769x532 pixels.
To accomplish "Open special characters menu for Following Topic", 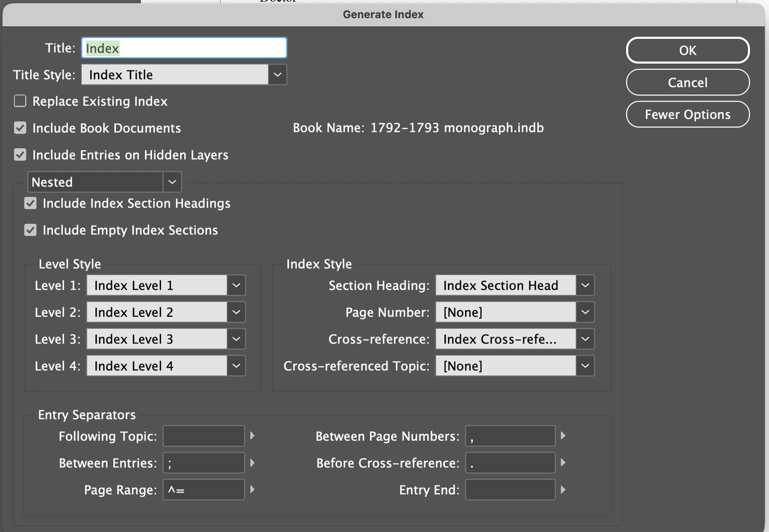I will [x=252, y=436].
